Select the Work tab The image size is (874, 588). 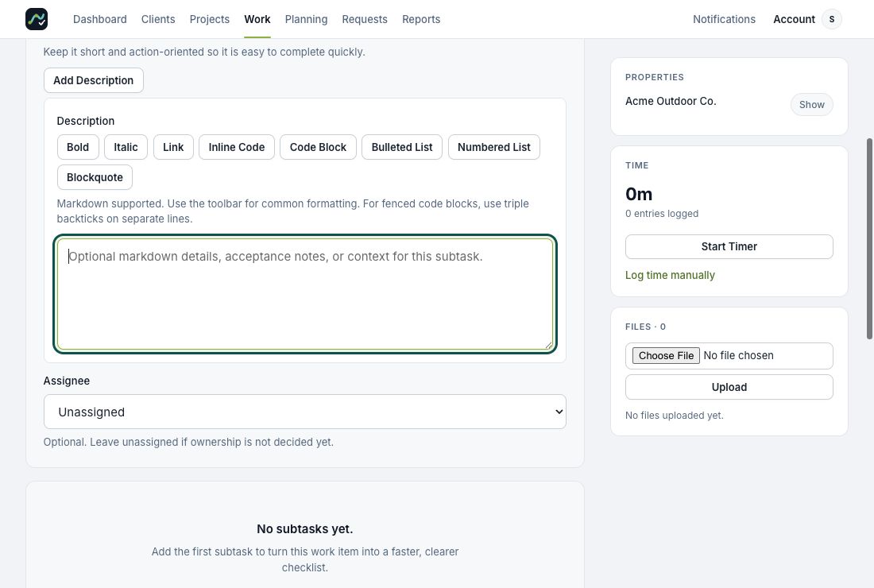tap(257, 19)
